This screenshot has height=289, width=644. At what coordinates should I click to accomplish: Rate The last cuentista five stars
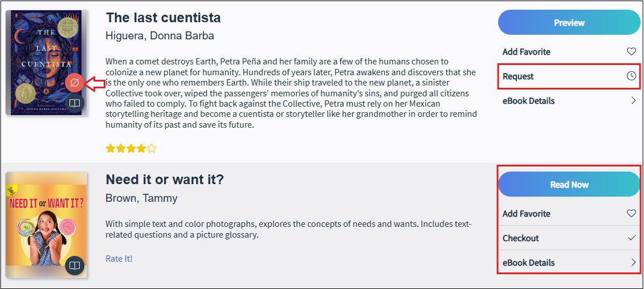coord(152,149)
